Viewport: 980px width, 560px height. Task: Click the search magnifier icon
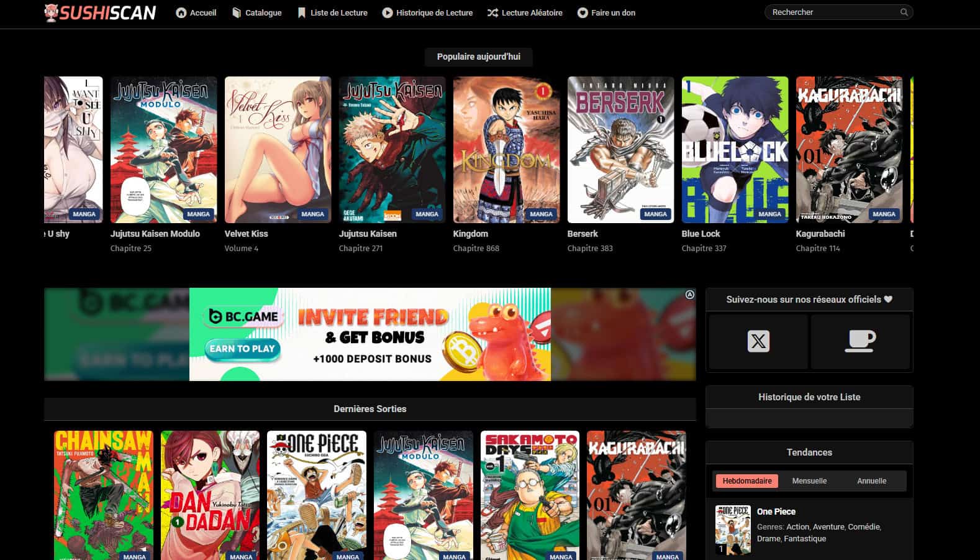[904, 12]
